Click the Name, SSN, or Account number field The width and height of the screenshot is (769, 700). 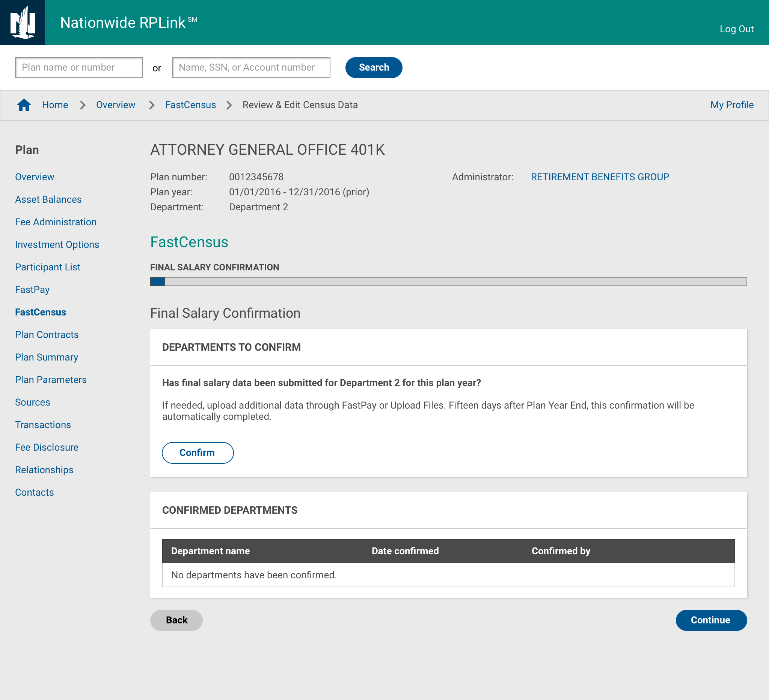pos(251,67)
